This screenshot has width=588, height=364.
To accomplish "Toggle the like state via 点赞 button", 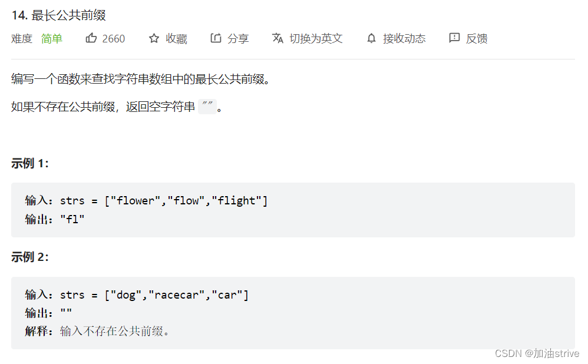I will (x=105, y=38).
